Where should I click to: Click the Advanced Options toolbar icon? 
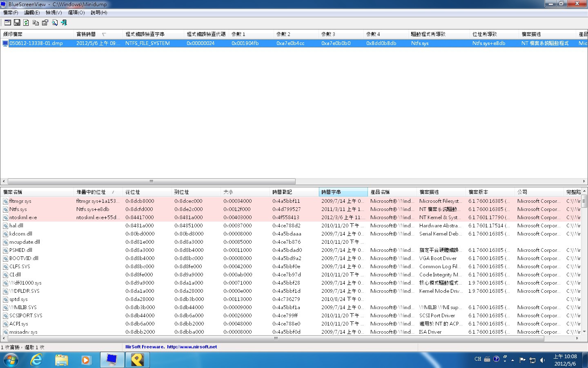click(8, 22)
